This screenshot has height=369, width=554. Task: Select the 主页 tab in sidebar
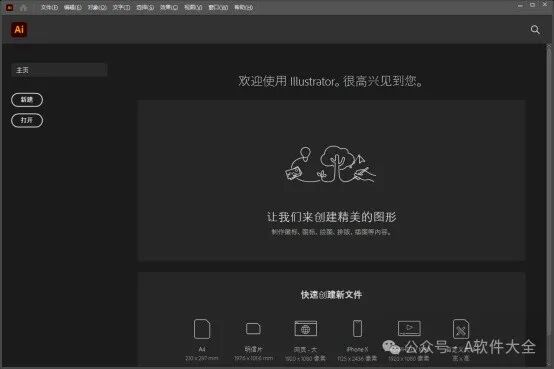(x=59, y=70)
